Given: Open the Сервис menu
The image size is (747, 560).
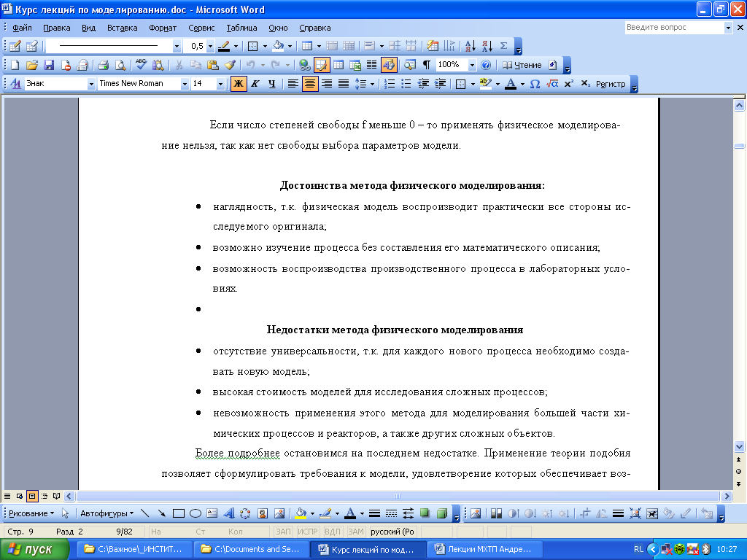Looking at the screenshot, I should click(201, 28).
